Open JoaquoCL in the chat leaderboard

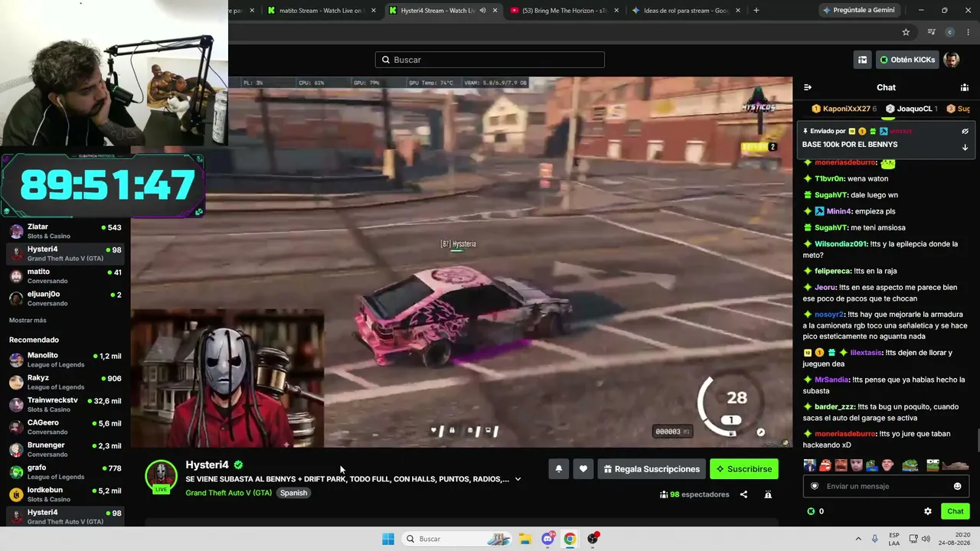pos(911,109)
